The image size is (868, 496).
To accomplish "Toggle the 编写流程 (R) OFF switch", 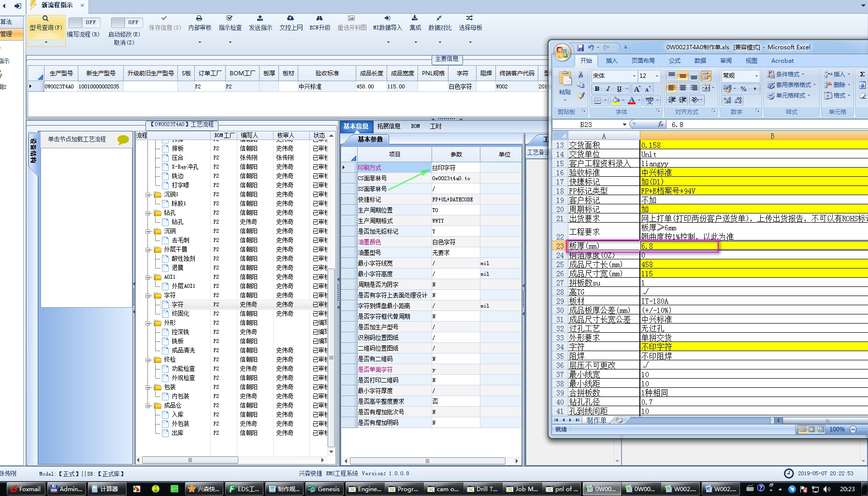I will (x=84, y=22).
